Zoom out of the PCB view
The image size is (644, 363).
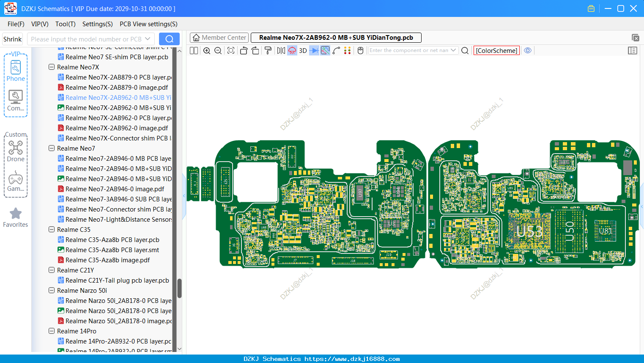(x=218, y=51)
